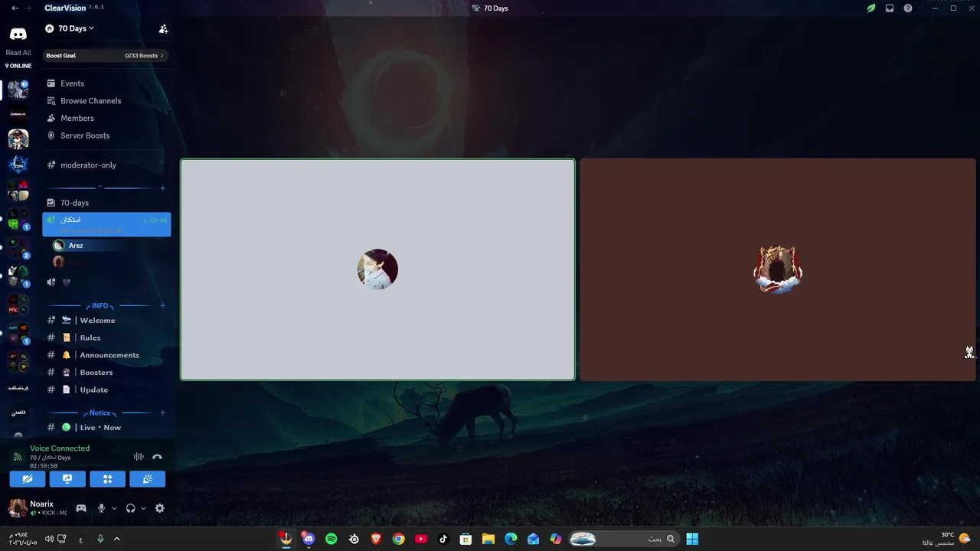Select Arez's video tile with green border
This screenshot has height=551, width=980.
(377, 269)
